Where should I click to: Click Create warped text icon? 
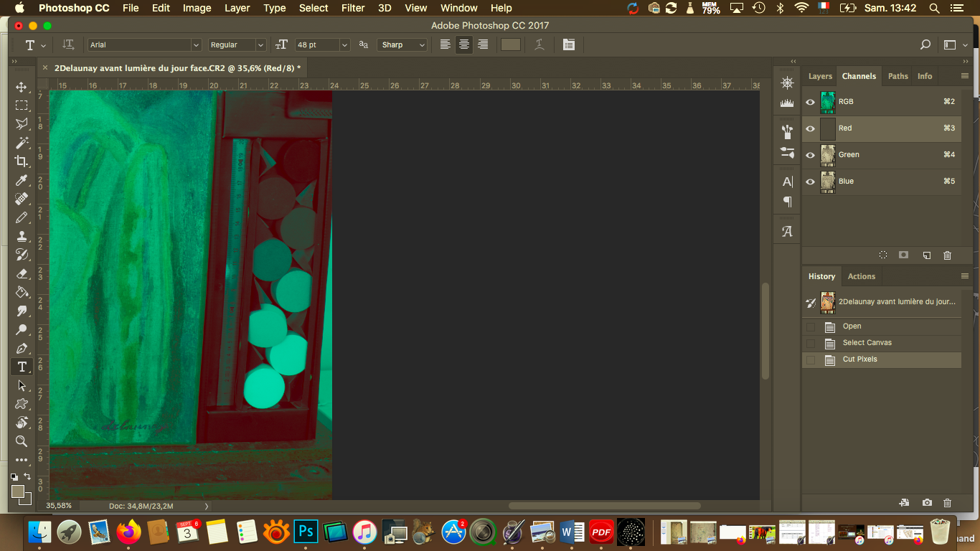(540, 44)
